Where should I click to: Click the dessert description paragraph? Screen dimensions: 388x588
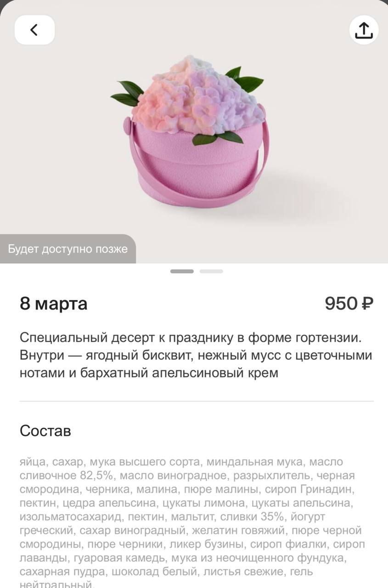coord(196,355)
